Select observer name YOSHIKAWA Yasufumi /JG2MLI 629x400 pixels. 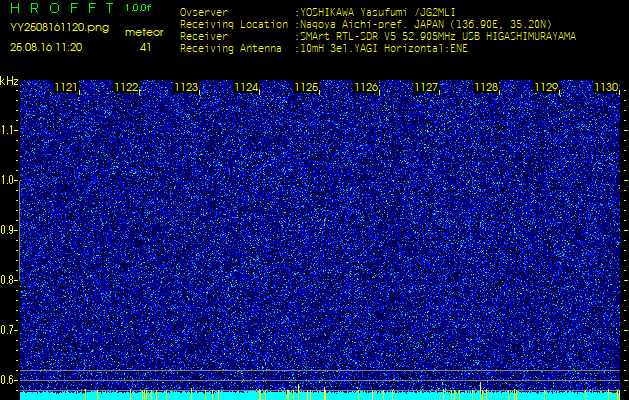point(380,12)
